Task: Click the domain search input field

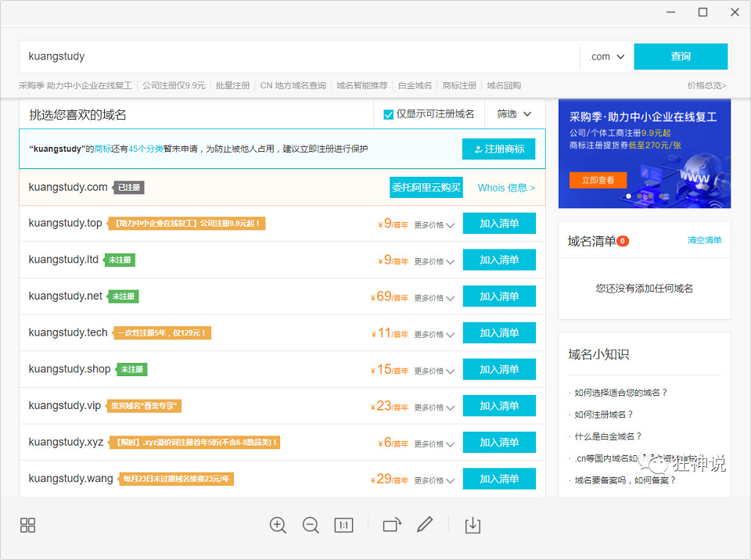Action: point(300,56)
